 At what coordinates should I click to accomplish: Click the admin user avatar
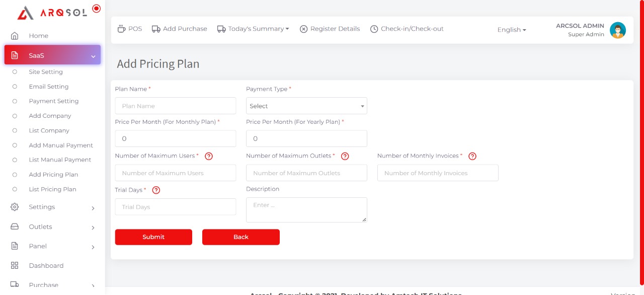point(617,30)
